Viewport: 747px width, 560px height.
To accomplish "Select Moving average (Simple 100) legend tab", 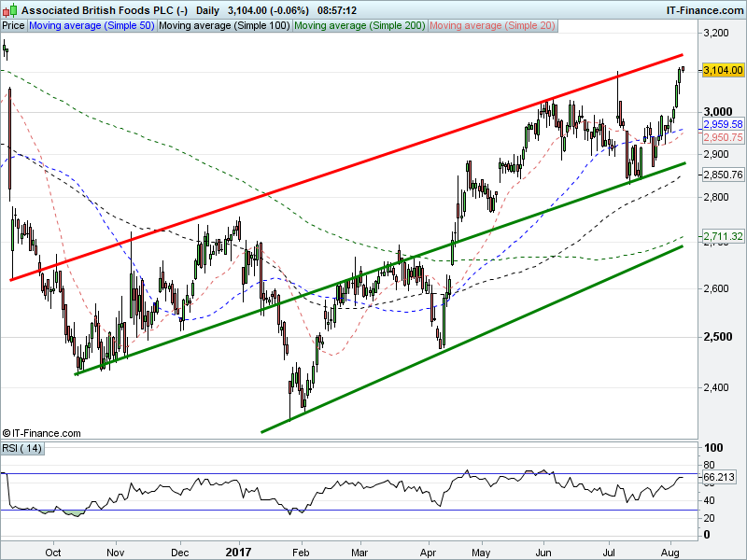I will (224, 26).
